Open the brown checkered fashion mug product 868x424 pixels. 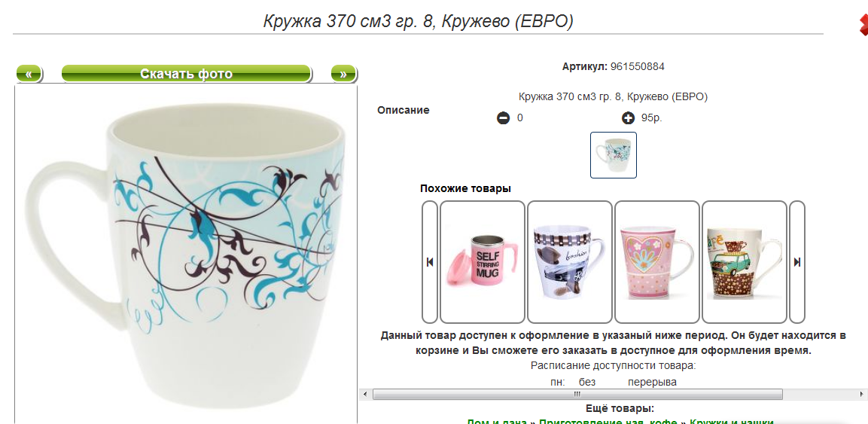[570, 262]
